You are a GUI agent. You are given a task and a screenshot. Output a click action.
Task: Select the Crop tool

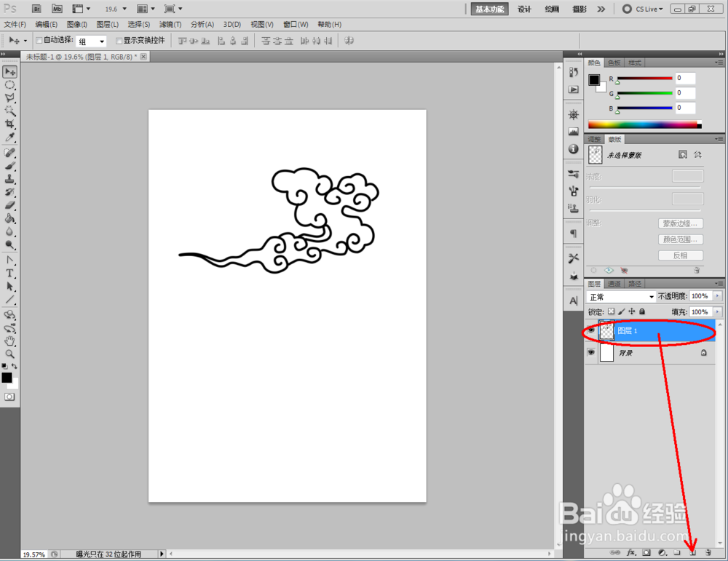(x=9, y=124)
